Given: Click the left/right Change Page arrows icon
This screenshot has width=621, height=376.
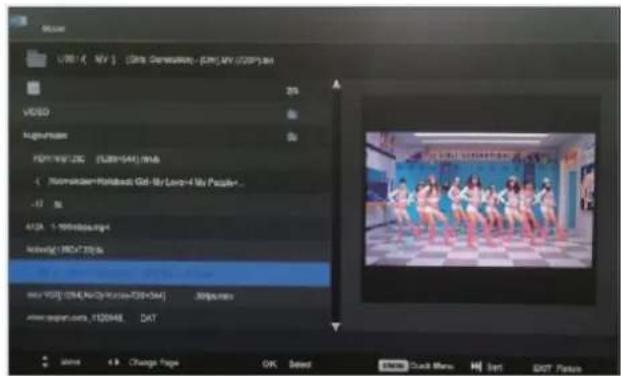Looking at the screenshot, I should (114, 363).
